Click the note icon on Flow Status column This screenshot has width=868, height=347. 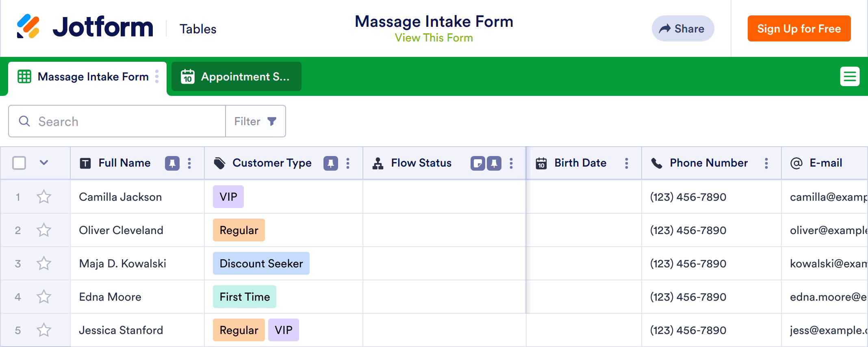477,163
